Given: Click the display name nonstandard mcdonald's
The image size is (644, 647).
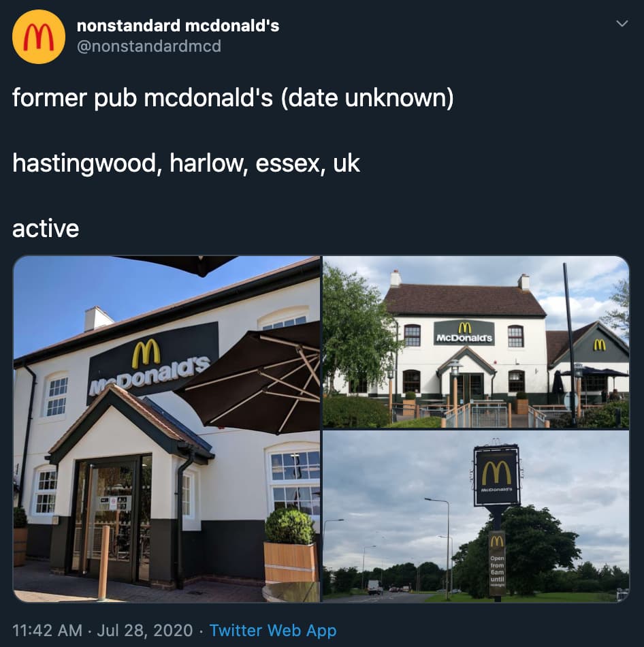Looking at the screenshot, I should tap(178, 26).
